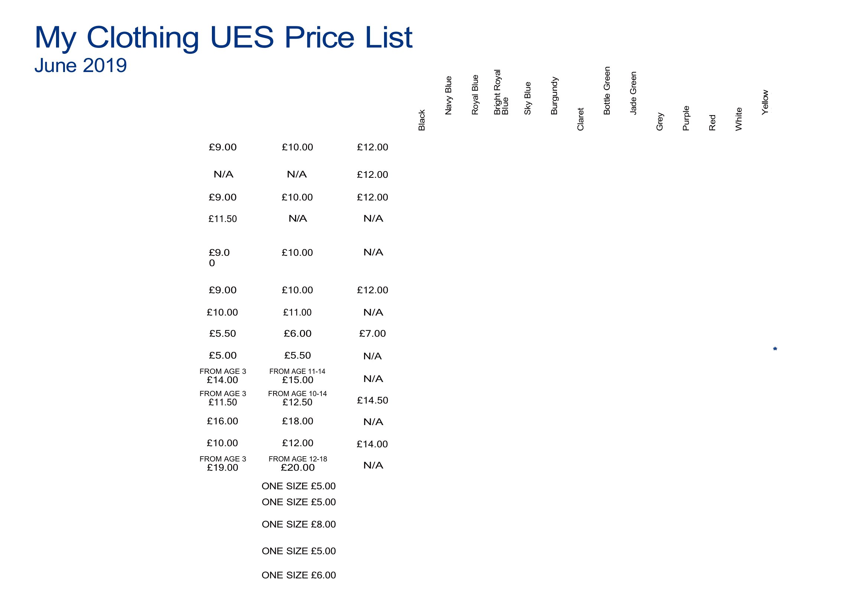Image resolution: width=868 pixels, height=614 pixels.
Task: Select the 'Bottle Green' column header
Action: [x=607, y=91]
